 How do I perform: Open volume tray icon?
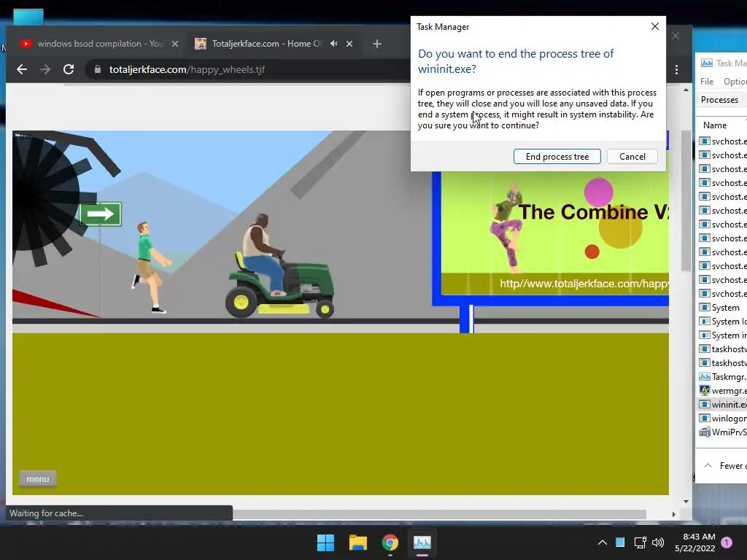658,542
